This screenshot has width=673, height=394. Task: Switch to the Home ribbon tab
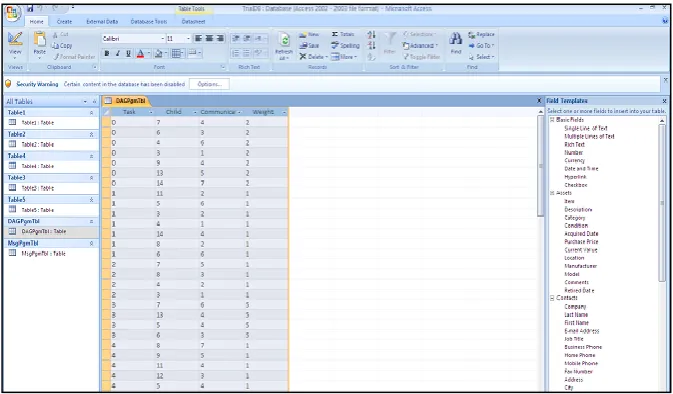click(x=36, y=21)
